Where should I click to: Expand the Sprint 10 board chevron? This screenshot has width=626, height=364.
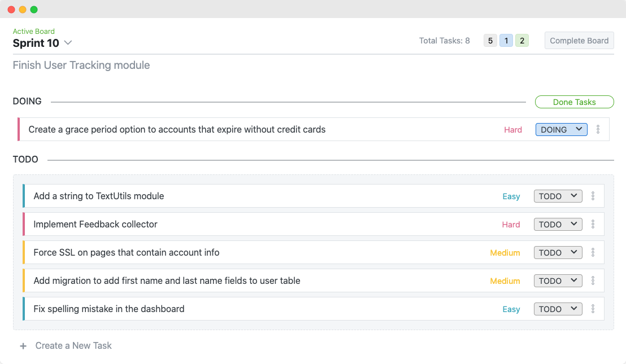(68, 43)
